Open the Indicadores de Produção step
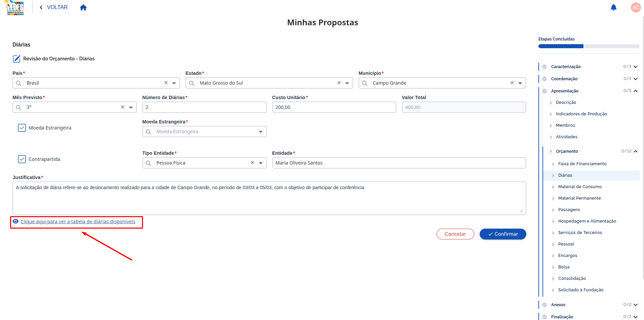Image resolution: width=644 pixels, height=320 pixels. coord(581,114)
